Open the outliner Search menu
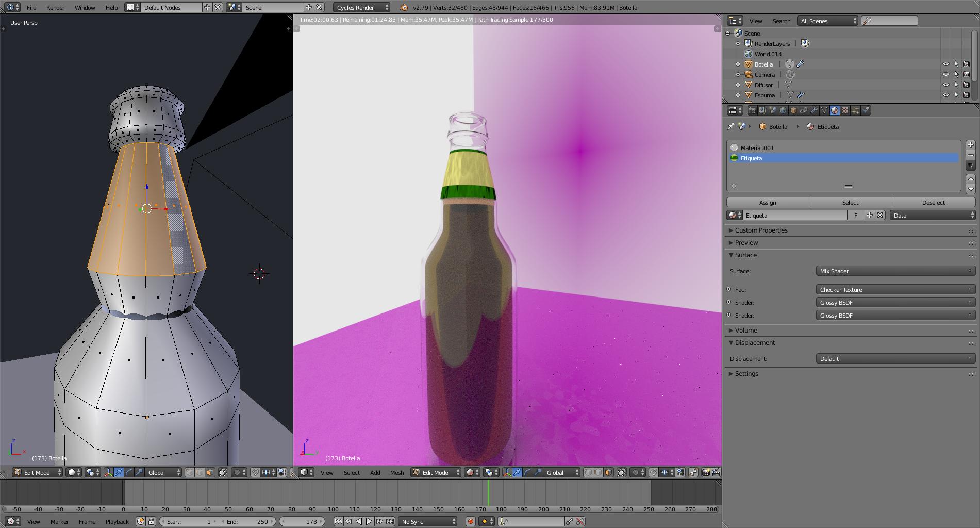The image size is (980, 528). click(781, 21)
